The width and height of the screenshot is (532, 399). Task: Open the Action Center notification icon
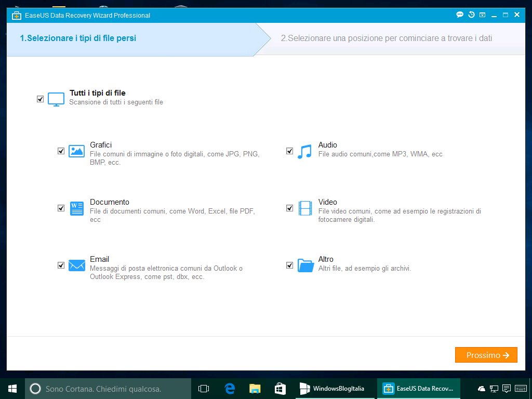pos(507,389)
